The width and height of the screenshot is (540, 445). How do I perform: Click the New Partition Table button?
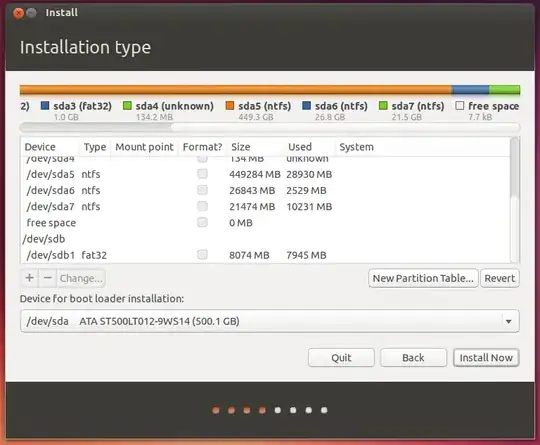[423, 278]
